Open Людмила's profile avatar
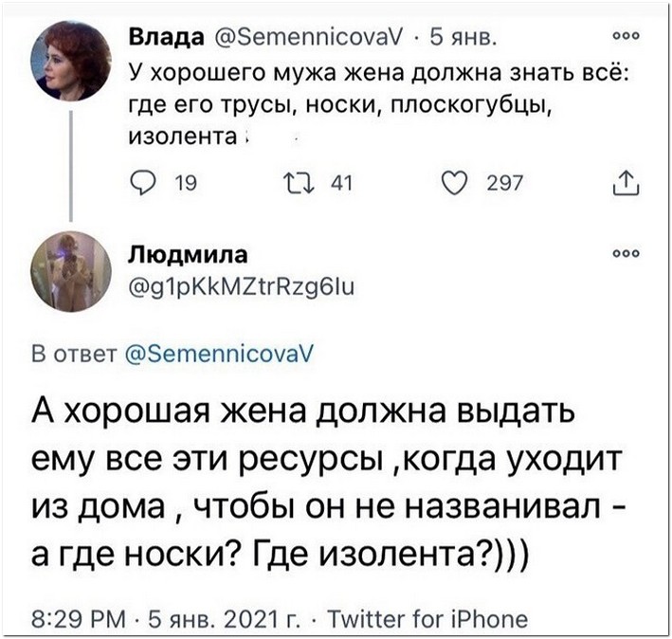This screenshot has height=639, width=672. [x=71, y=272]
